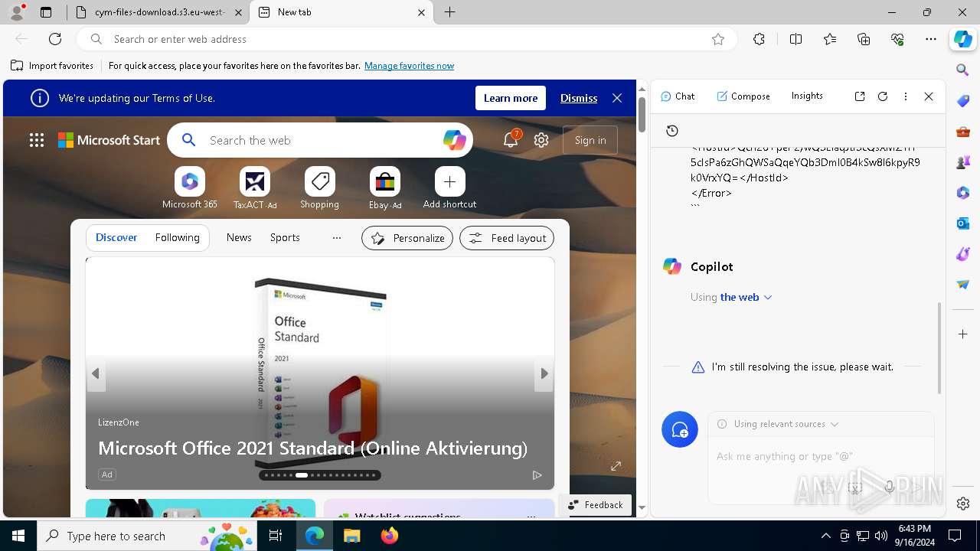Open Microsoft Start app launcher grid
Viewport: 980px width, 551px height.
click(x=37, y=140)
